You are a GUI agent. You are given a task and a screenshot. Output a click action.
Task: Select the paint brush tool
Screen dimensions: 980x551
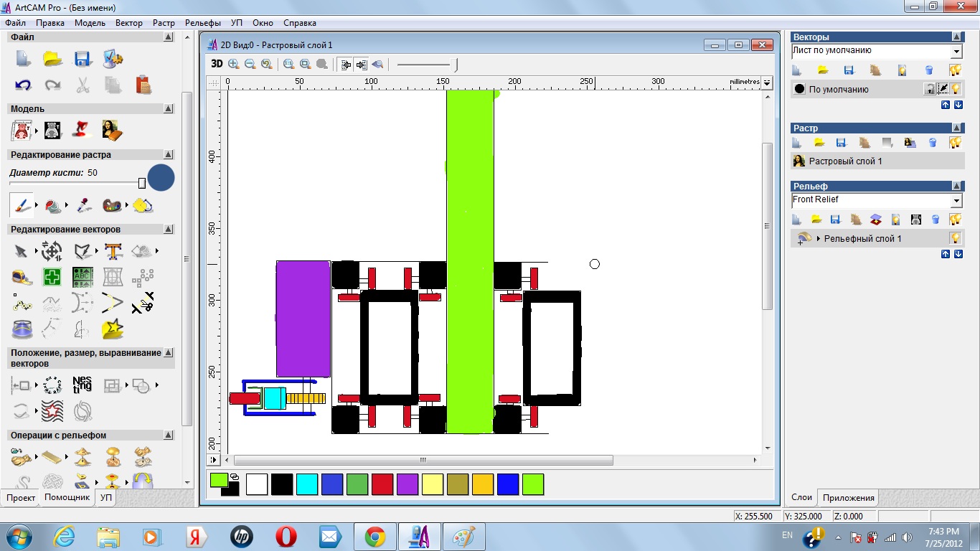(22, 206)
